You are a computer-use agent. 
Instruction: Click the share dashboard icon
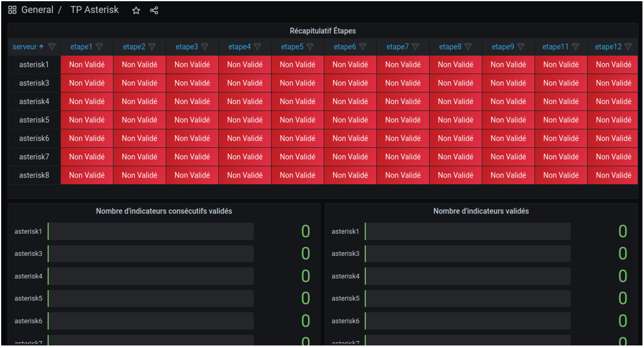[154, 11]
